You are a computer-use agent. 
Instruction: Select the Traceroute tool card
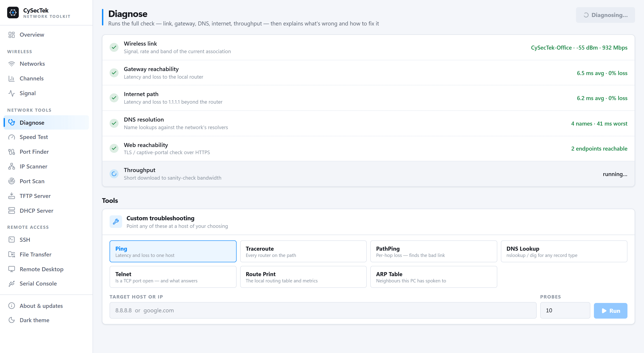(x=303, y=251)
